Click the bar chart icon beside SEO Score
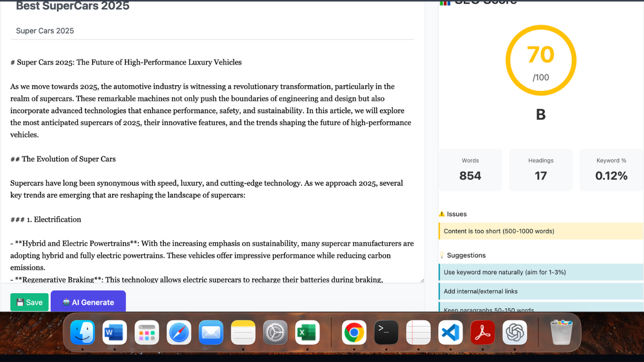The width and height of the screenshot is (644, 362). pos(445,3)
